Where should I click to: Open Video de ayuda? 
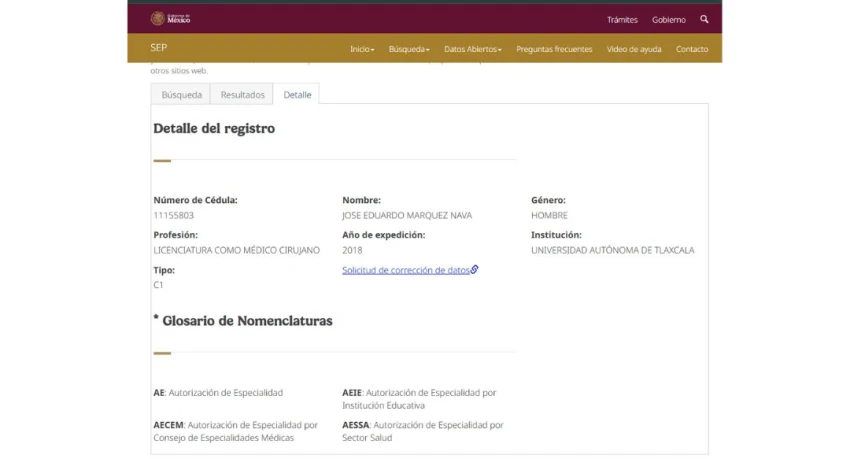pos(634,49)
